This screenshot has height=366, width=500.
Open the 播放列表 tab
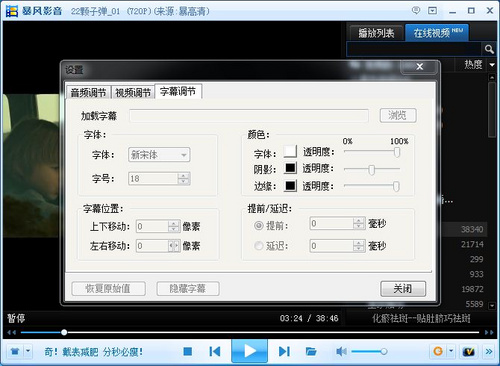click(x=376, y=33)
